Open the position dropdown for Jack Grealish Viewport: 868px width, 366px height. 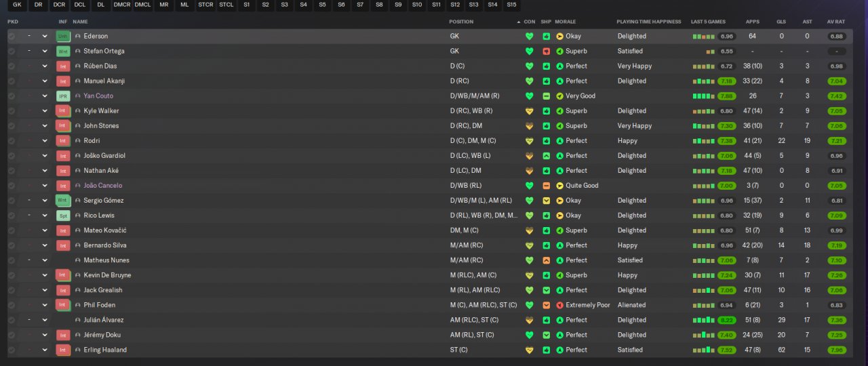pos(45,290)
